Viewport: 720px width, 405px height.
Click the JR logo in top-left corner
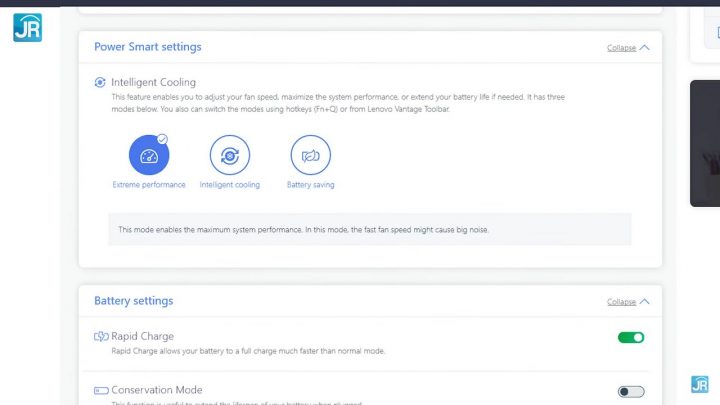(27, 27)
